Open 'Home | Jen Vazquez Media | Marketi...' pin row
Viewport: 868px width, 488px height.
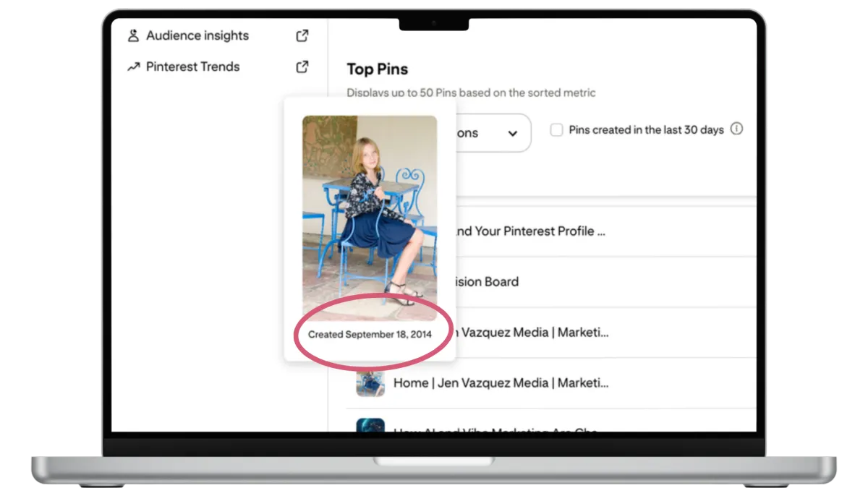[x=551, y=383]
